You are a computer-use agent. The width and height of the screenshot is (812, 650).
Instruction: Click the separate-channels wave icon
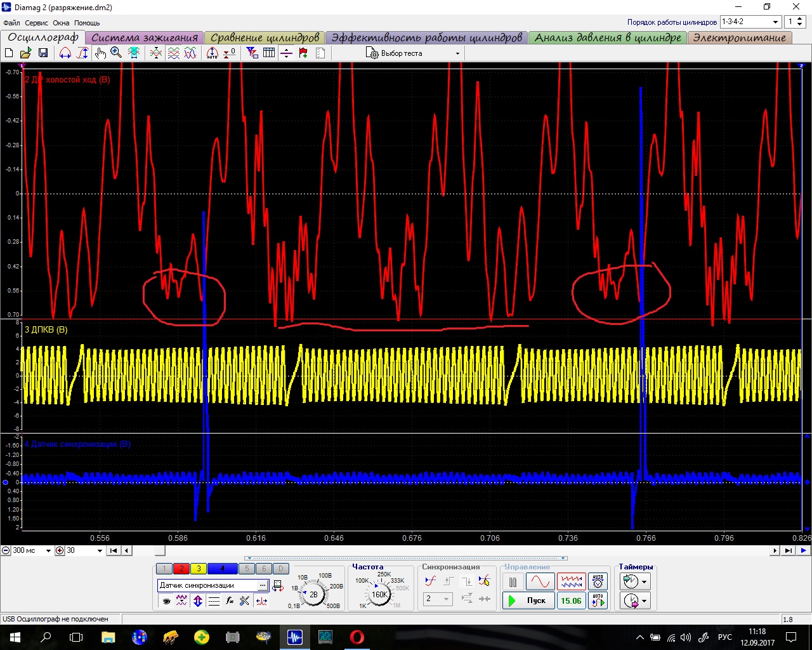point(173,53)
